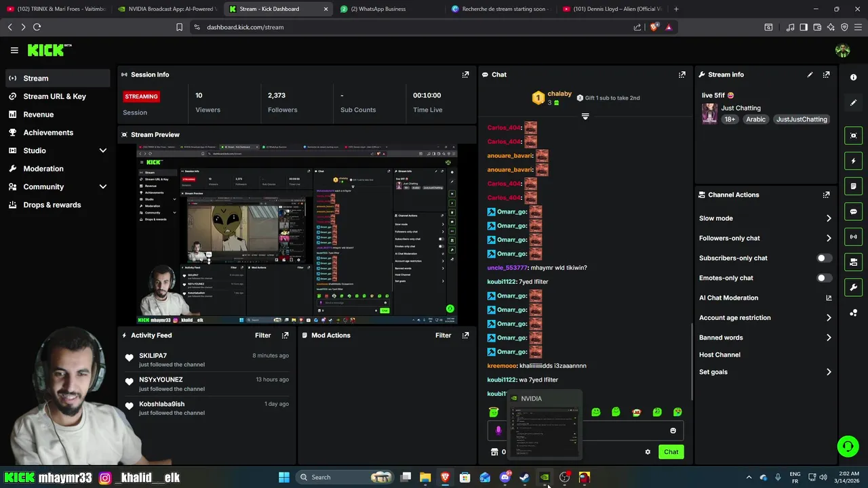
Task: Click Host Channel action
Action: [x=719, y=354]
